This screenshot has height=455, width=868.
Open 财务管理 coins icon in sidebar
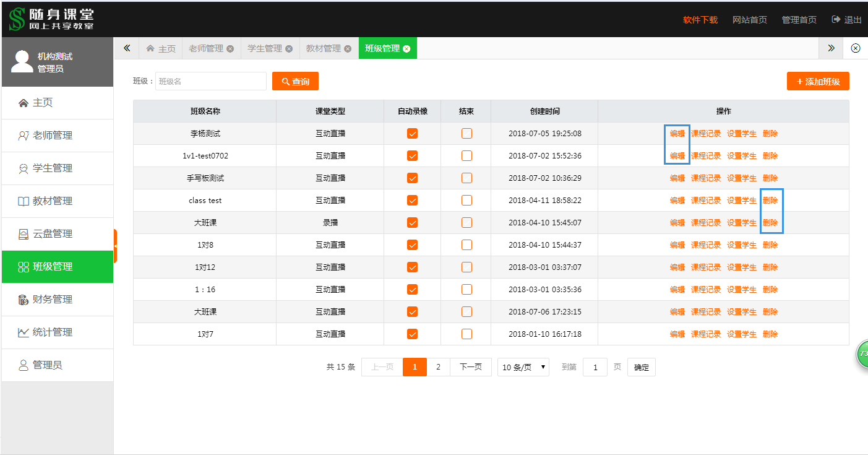click(x=24, y=300)
